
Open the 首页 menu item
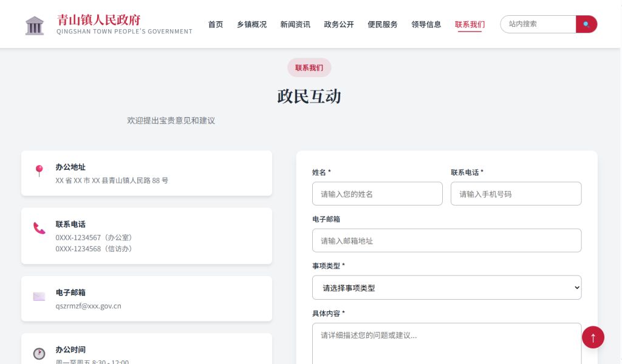(216, 24)
